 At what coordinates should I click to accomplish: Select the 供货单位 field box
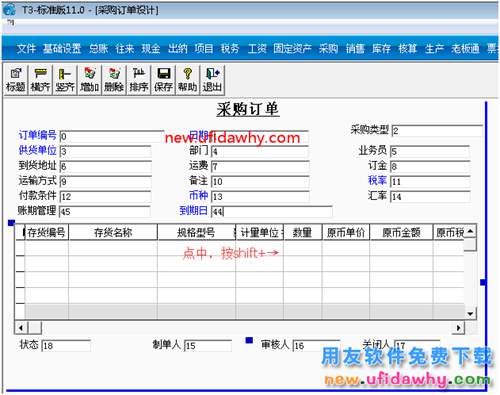click(x=106, y=151)
